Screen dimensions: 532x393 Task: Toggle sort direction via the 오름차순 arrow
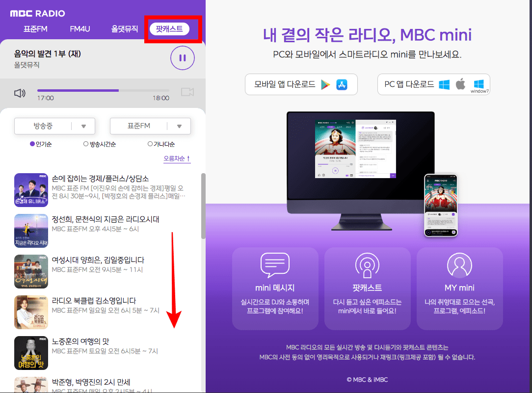[x=188, y=158]
